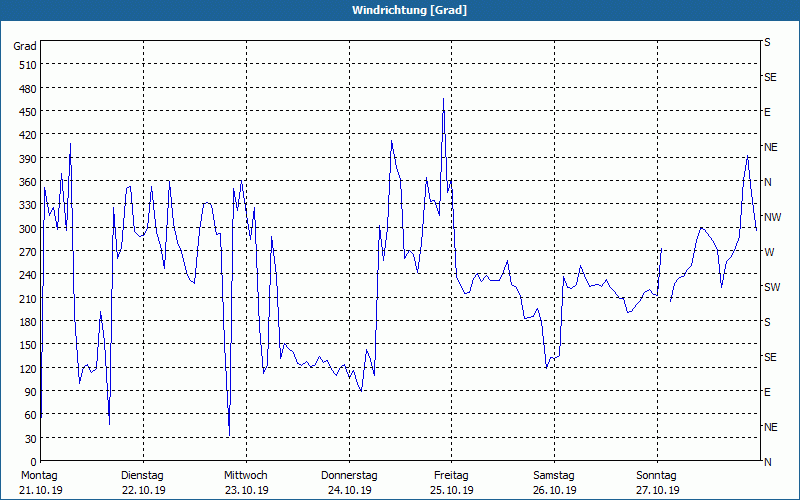Click the 'Sonntag' day label
The height and width of the screenshot is (500, 800).
tap(656, 476)
